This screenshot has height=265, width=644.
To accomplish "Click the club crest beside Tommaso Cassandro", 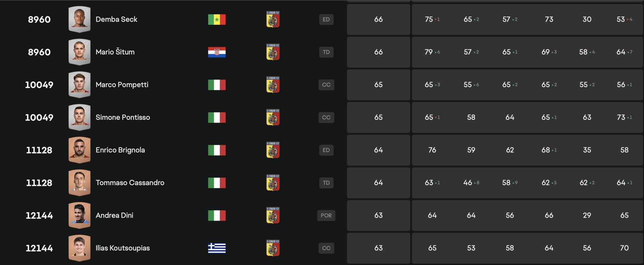I will click(x=273, y=183).
